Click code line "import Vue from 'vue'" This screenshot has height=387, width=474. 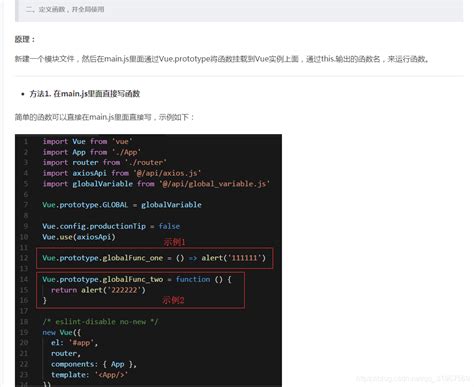tap(87, 141)
